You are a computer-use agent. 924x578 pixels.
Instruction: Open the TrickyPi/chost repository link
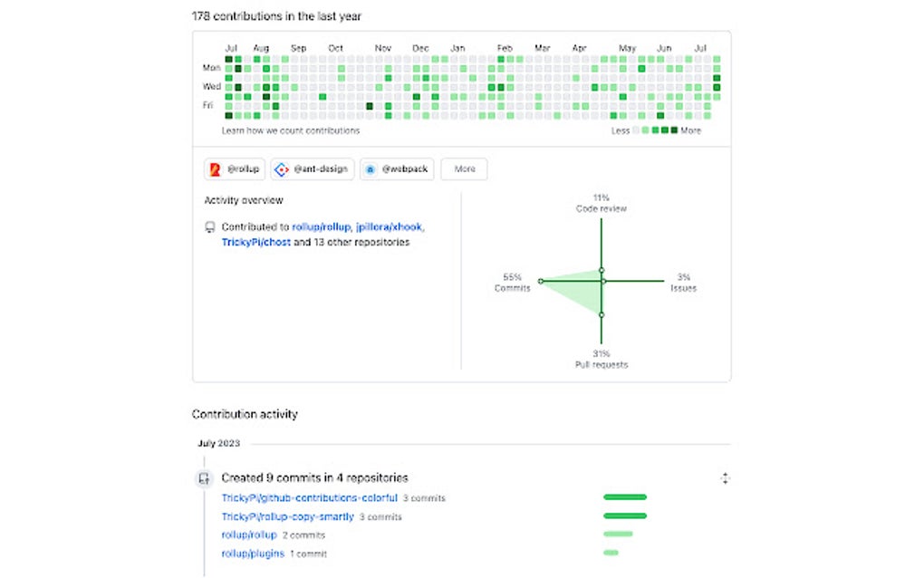coord(256,243)
